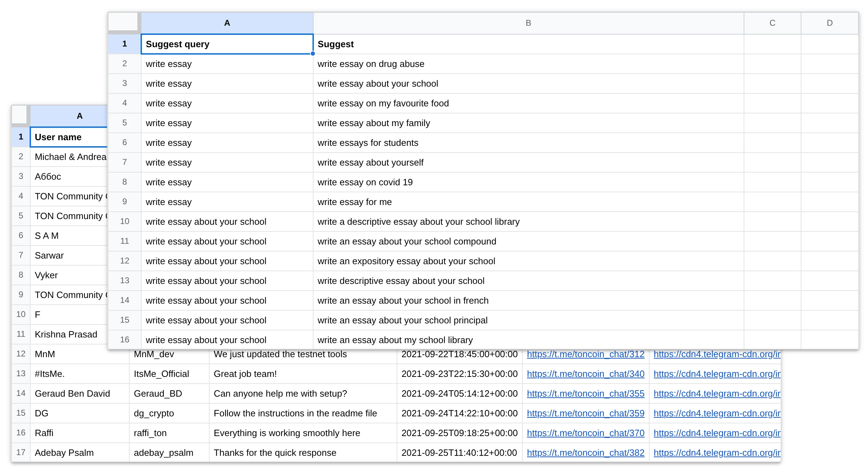This screenshot has height=472, width=868.
Task: Select cell 'write essay about your school' in row 3
Action: point(528,83)
